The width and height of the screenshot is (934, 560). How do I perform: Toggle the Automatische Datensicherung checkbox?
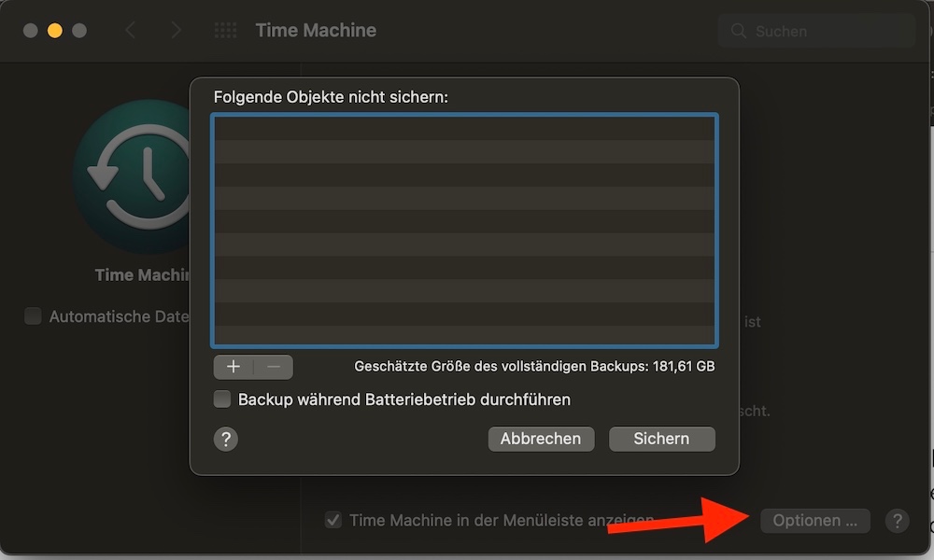33,316
